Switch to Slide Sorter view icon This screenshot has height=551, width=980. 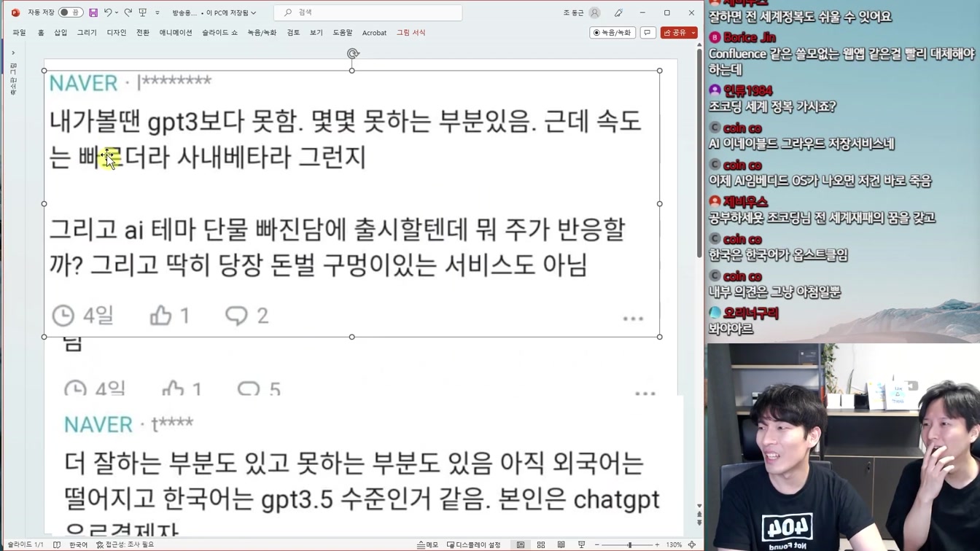[x=541, y=544]
